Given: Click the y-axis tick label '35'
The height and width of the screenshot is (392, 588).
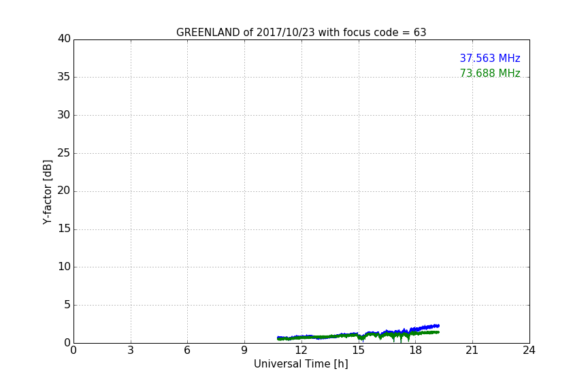Looking at the screenshot, I should click(x=64, y=77).
